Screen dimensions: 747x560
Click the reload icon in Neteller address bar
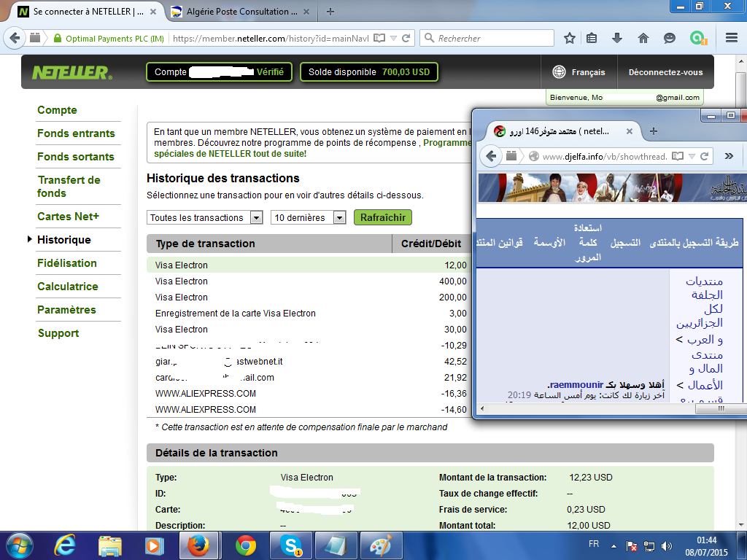click(406, 38)
